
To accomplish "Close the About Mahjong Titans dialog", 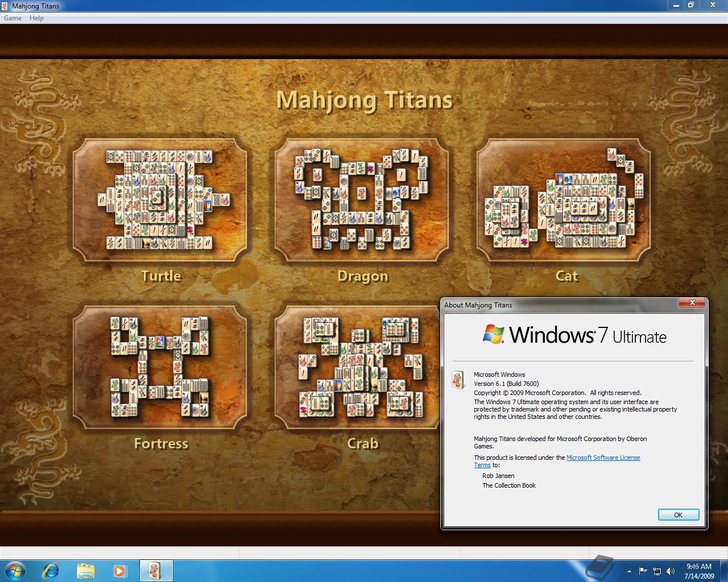I will click(x=692, y=303).
